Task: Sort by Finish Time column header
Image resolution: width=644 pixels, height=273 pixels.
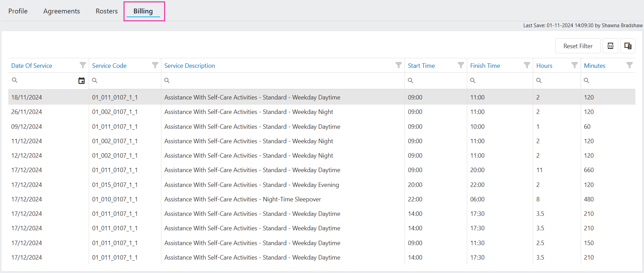Action: 485,65
